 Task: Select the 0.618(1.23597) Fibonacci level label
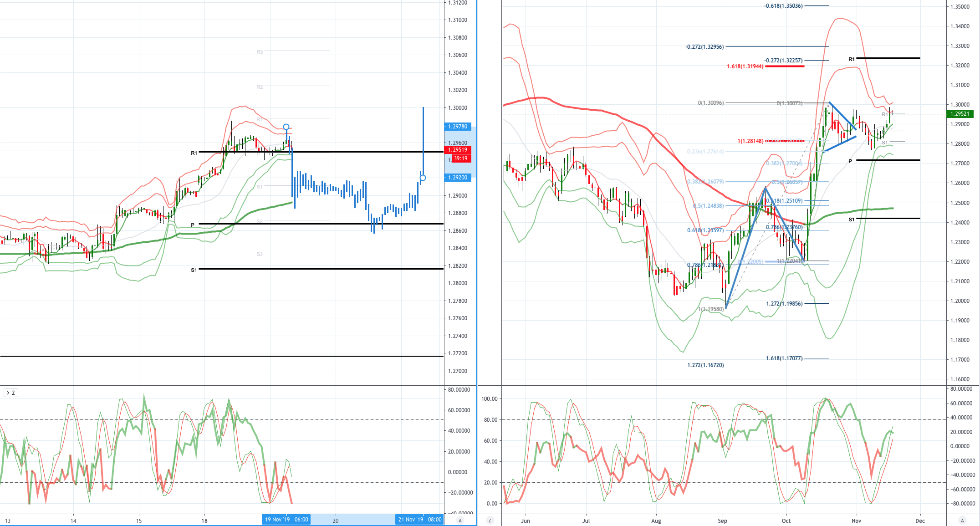(705, 230)
